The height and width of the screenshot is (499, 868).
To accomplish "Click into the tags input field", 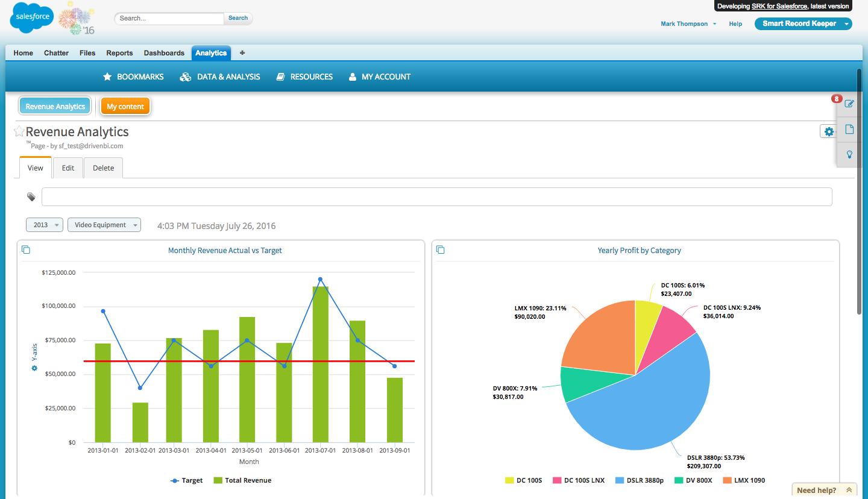I will [436, 197].
